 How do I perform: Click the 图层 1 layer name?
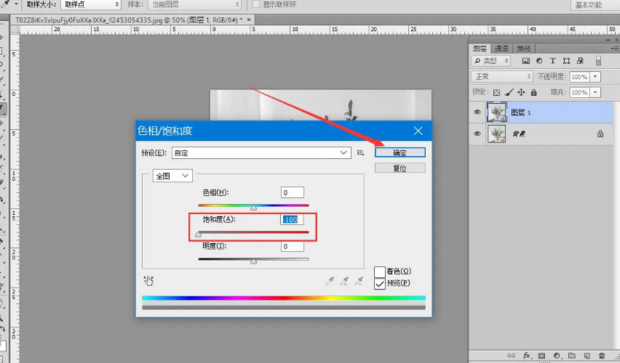pyautogui.click(x=521, y=113)
